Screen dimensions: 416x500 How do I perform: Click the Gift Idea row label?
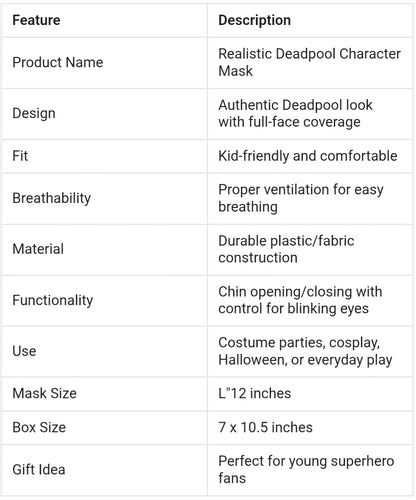[39, 470]
